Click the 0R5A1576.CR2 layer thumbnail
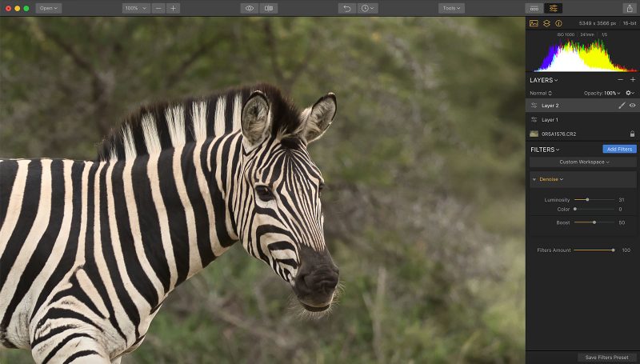 click(x=534, y=134)
